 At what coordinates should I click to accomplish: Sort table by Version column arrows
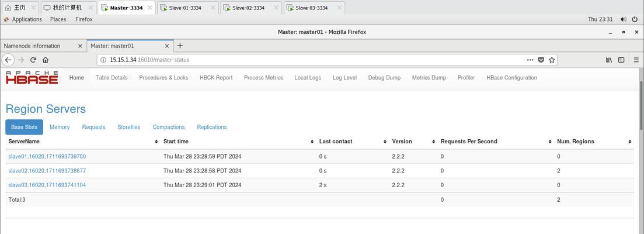click(x=434, y=142)
